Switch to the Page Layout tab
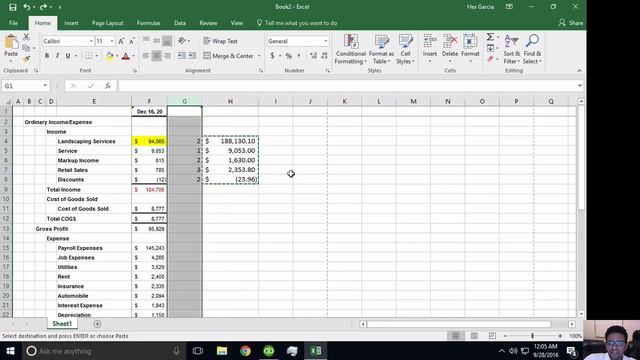 click(x=107, y=23)
